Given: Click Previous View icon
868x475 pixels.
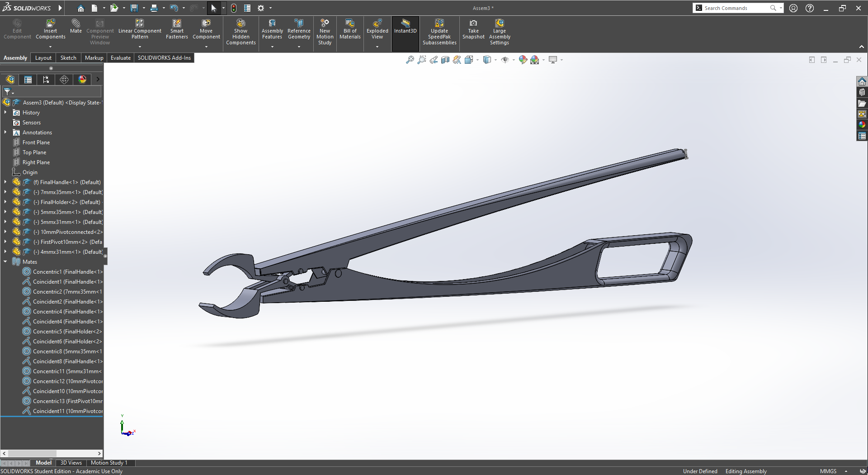Looking at the screenshot, I should point(433,60).
